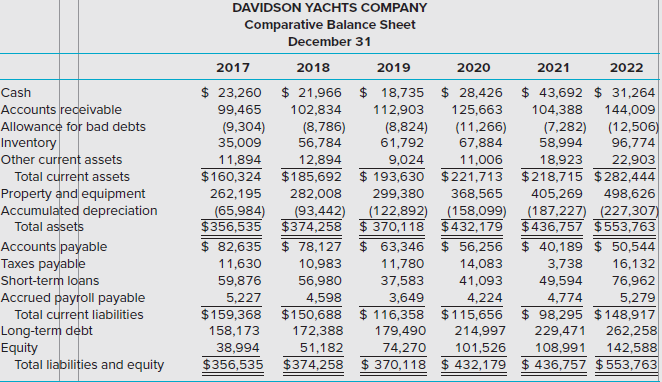The height and width of the screenshot is (382, 662).
Task: Select Davidson Yachts Company title text
Action: 330,8
